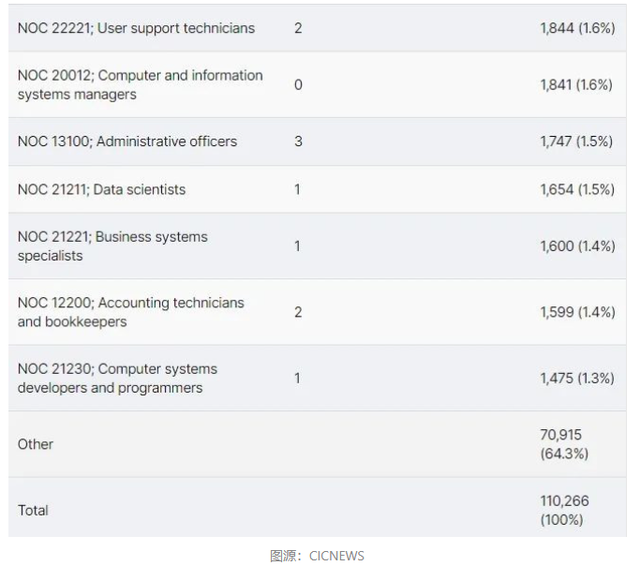
Task: Click the Other row label
Action: click(35, 444)
